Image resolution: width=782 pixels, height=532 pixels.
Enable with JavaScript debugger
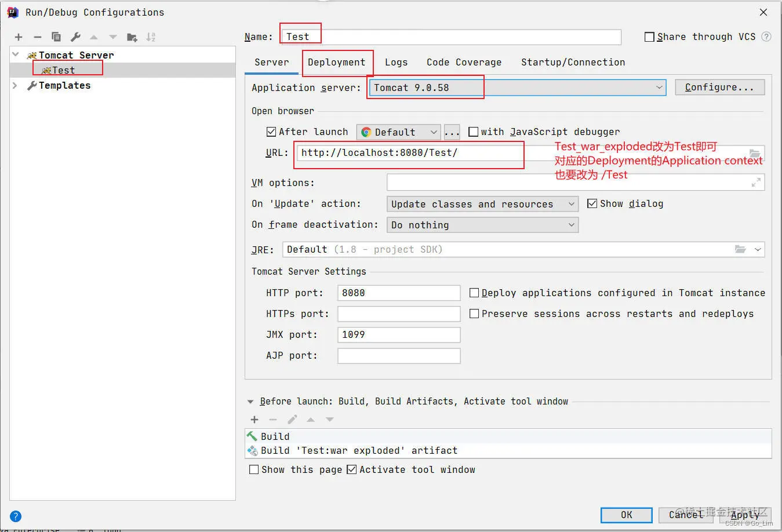[x=473, y=132]
